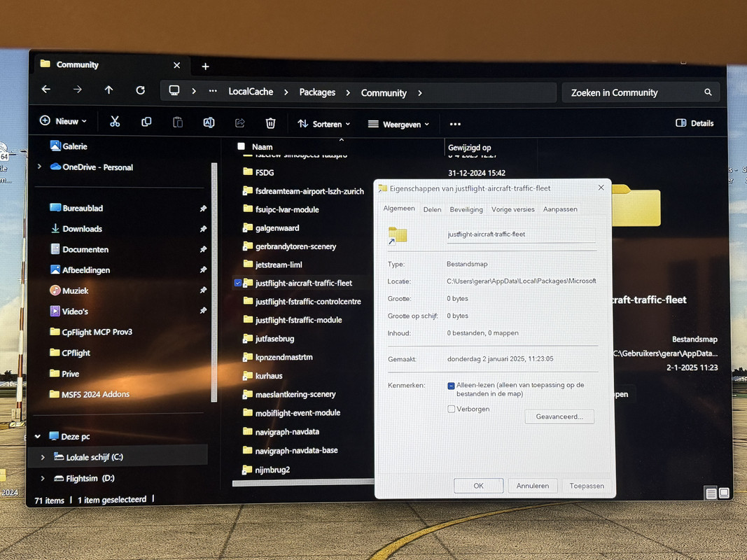The width and height of the screenshot is (747, 560).
Task: Open the Weergeven dropdown
Action: [399, 125]
